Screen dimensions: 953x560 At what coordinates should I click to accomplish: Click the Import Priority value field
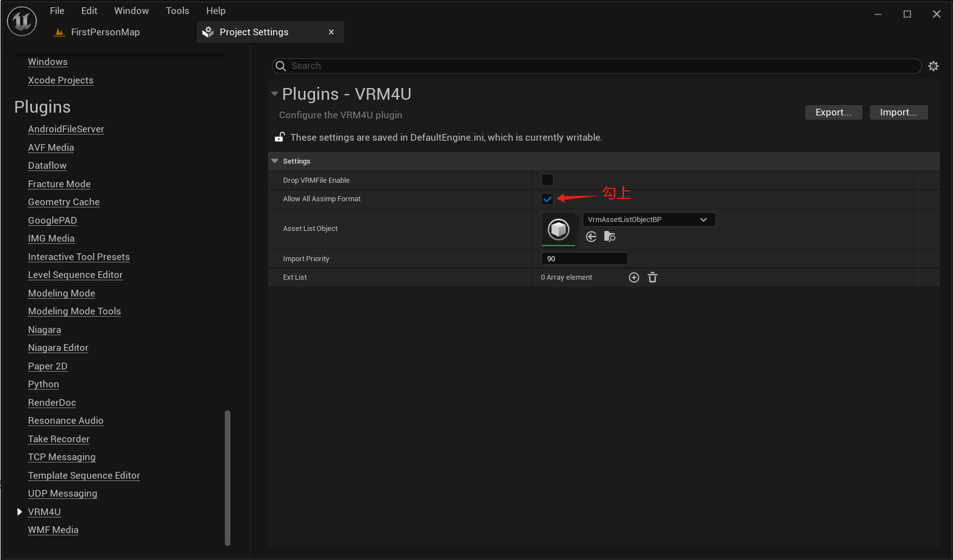click(x=584, y=258)
